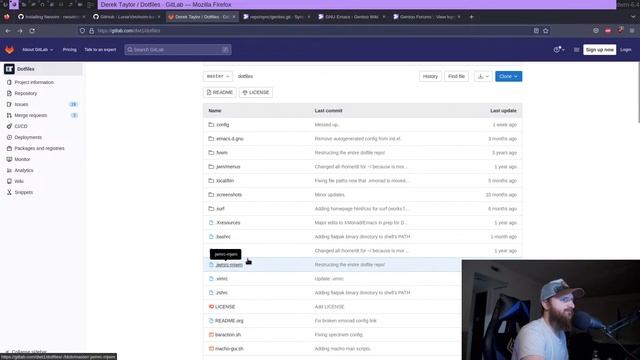Open the README button
Screen dimensions: 640x360
220,92
